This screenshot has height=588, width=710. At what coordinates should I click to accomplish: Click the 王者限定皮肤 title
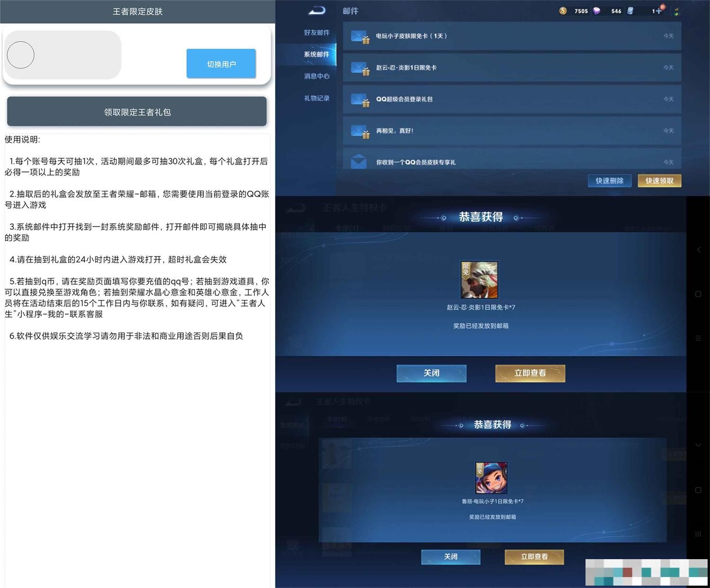137,11
